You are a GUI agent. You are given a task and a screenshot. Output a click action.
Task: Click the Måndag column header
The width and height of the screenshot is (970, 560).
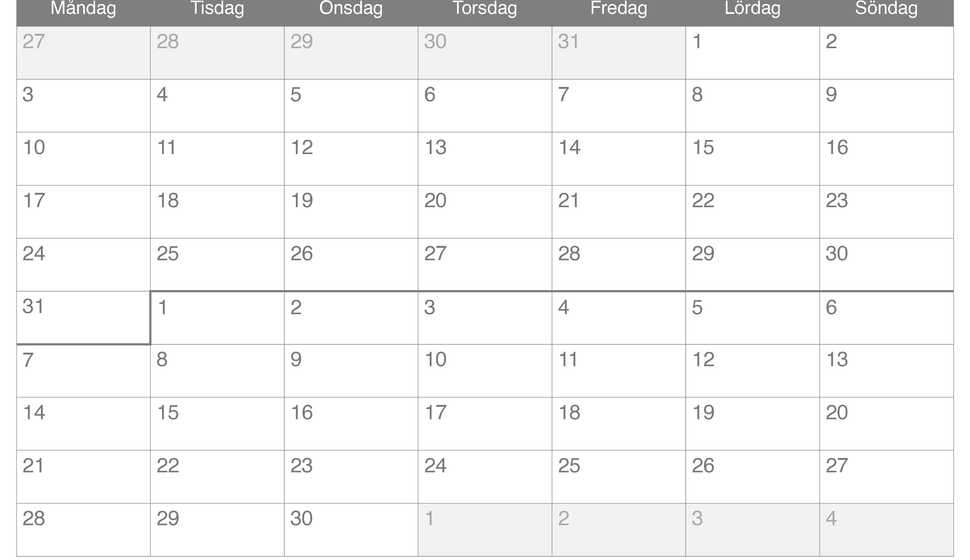[x=83, y=10]
